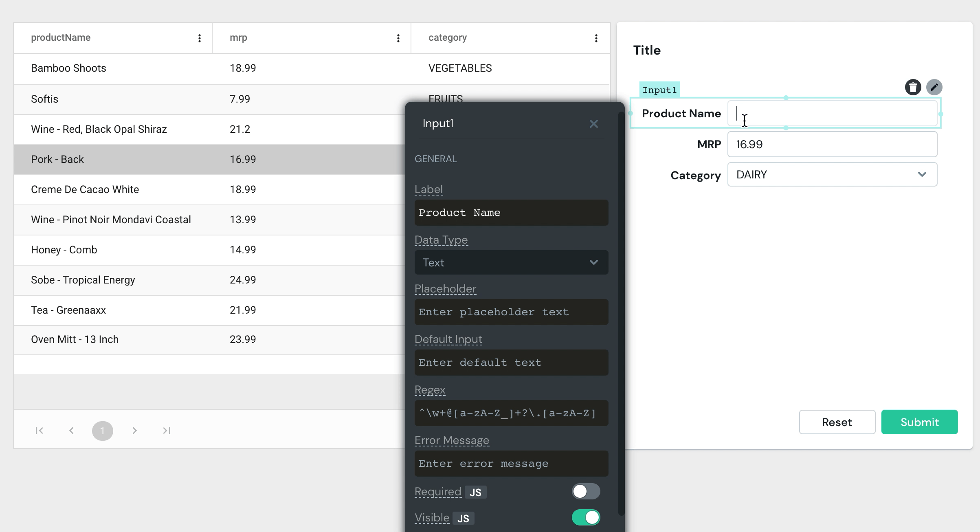This screenshot has height=532, width=980.
Task: Click the three-dot menu on category column
Action: [x=596, y=37]
